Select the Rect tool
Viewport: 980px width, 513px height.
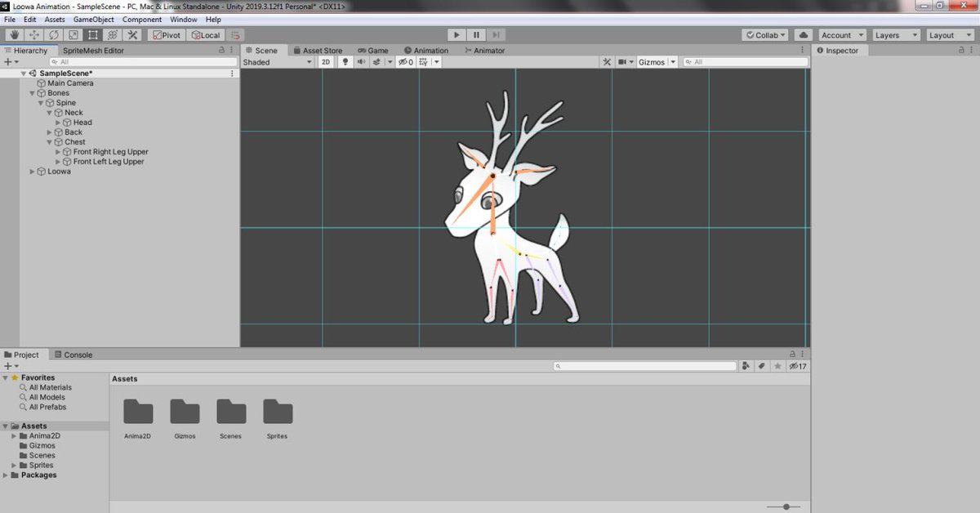tap(93, 35)
